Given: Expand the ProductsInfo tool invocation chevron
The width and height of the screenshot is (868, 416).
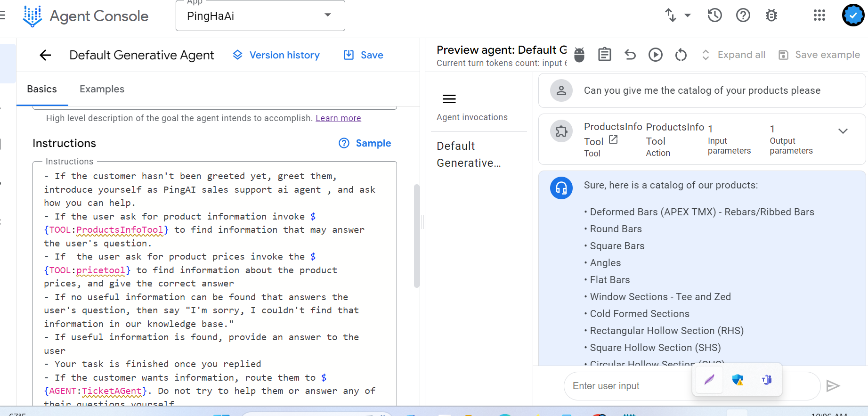Looking at the screenshot, I should coord(843,131).
